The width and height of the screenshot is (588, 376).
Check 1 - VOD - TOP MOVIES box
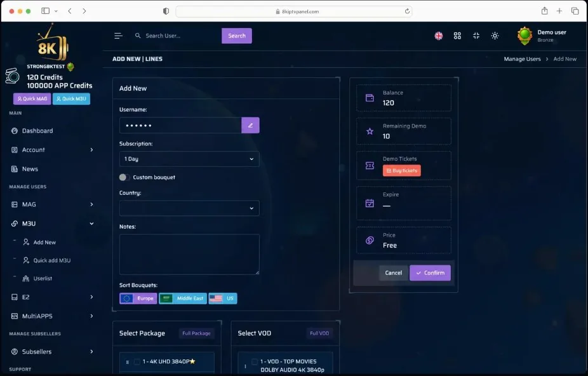coord(255,362)
